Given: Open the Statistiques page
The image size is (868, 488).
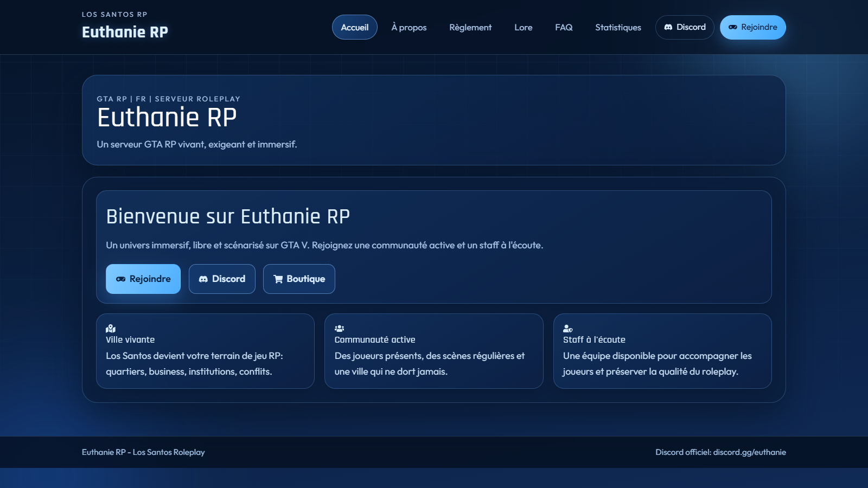Looking at the screenshot, I should [618, 27].
